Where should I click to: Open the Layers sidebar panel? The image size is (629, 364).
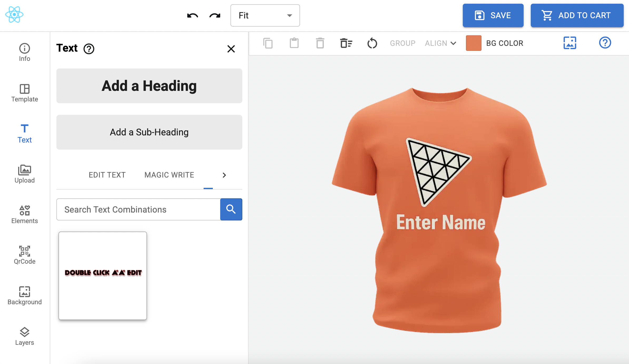click(x=24, y=336)
